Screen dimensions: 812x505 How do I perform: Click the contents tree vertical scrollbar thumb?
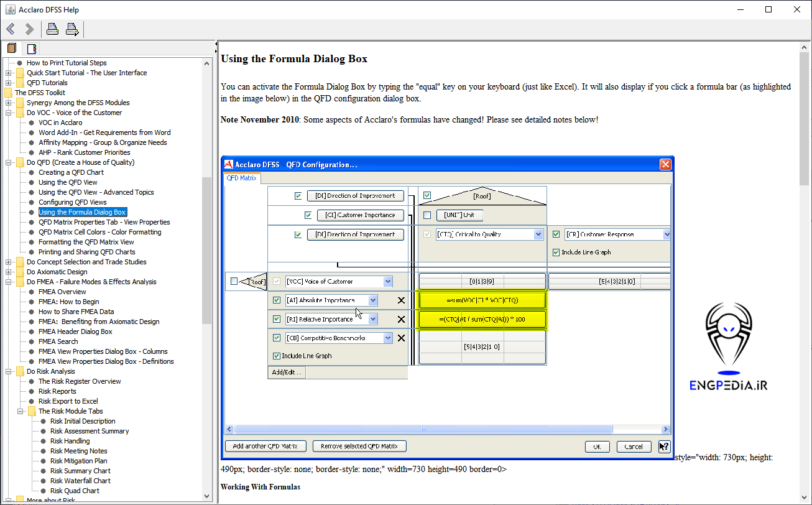207,251
